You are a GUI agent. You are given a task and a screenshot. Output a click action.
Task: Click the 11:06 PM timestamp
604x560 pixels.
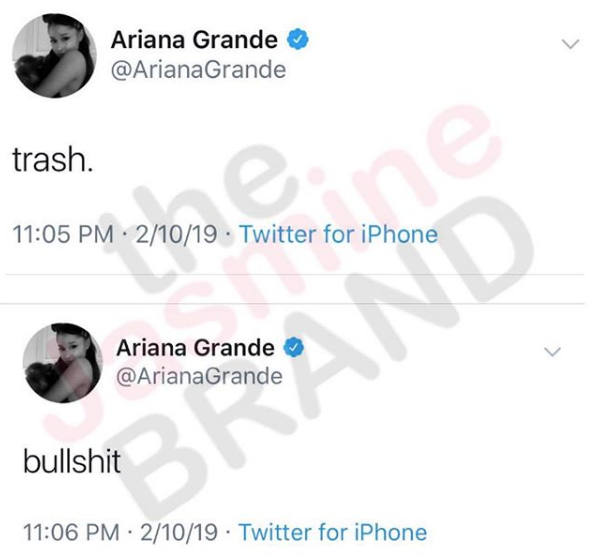point(71,532)
